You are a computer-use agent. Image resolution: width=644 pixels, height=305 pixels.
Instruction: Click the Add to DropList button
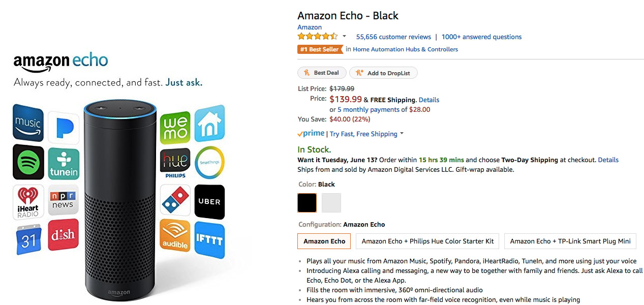pos(383,73)
